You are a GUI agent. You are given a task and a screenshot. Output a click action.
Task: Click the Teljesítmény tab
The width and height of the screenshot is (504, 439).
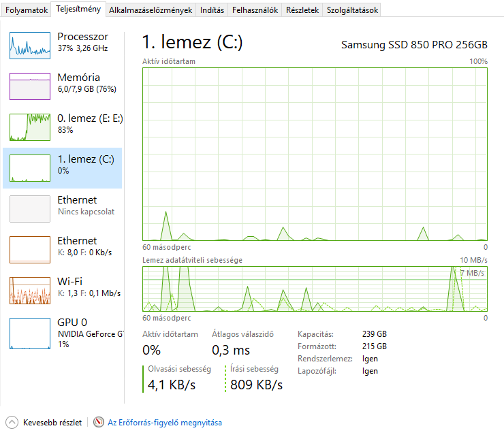click(78, 9)
